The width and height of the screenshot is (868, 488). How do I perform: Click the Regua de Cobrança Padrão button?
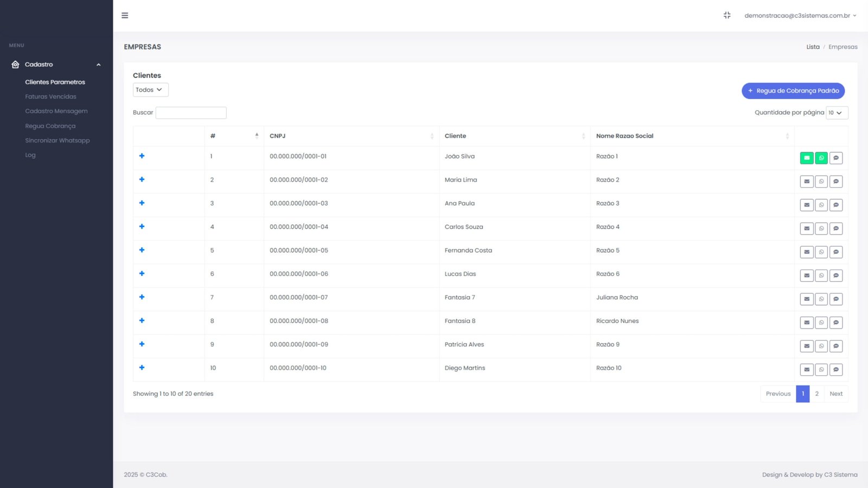tap(793, 91)
